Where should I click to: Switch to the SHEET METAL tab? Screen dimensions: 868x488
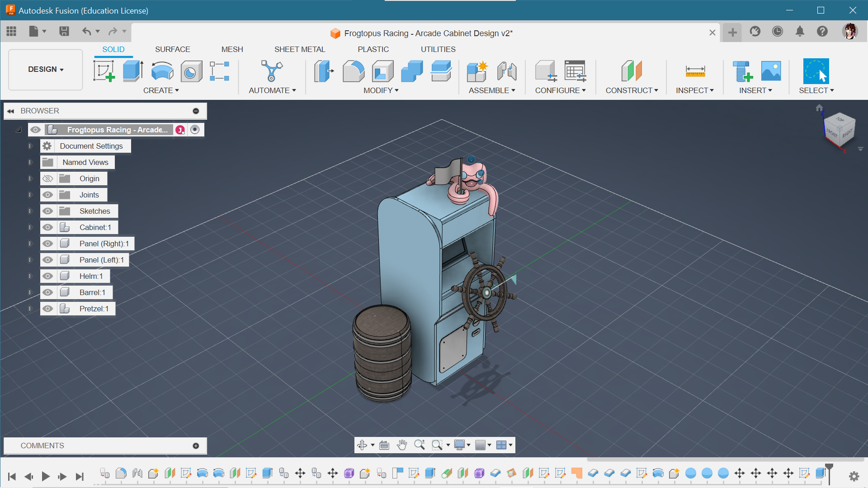[x=299, y=49]
